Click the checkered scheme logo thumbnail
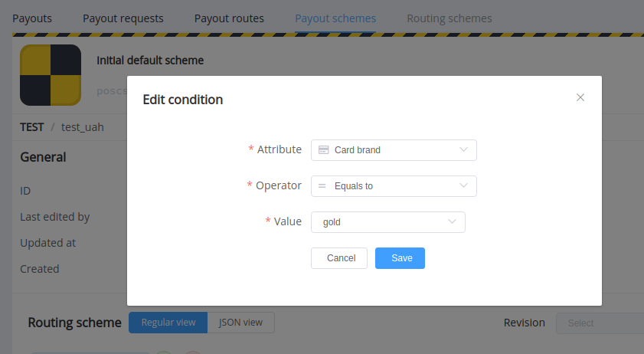The height and width of the screenshot is (354, 644). click(51, 75)
